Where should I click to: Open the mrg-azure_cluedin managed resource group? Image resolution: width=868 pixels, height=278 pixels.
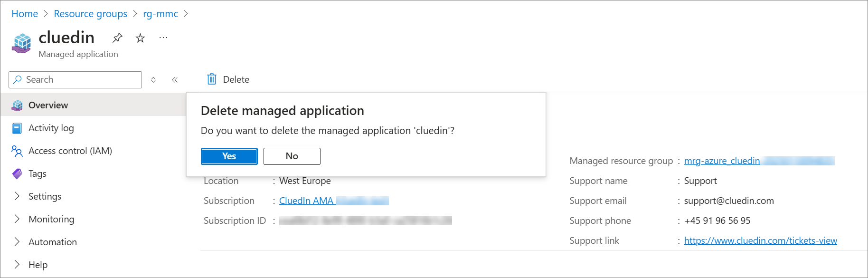(759, 161)
